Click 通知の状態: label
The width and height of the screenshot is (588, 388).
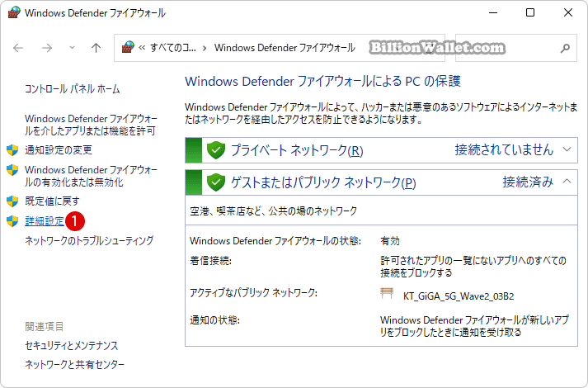pyautogui.click(x=215, y=320)
